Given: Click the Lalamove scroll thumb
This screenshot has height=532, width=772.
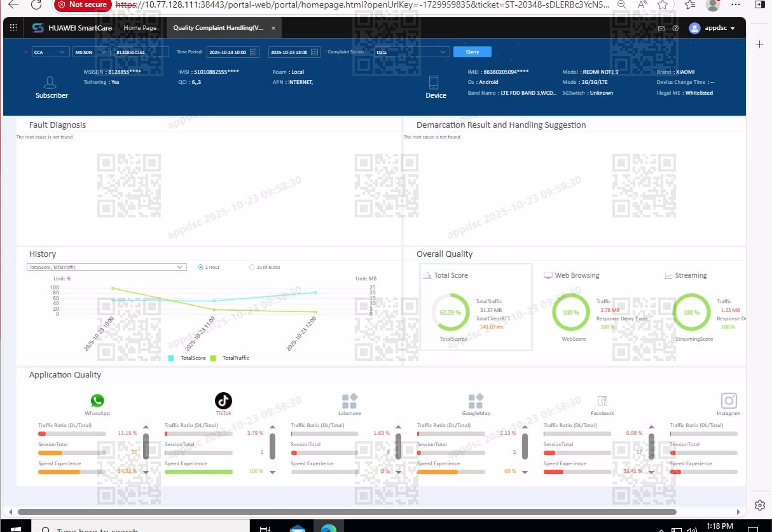Looking at the screenshot, I should (399, 446).
